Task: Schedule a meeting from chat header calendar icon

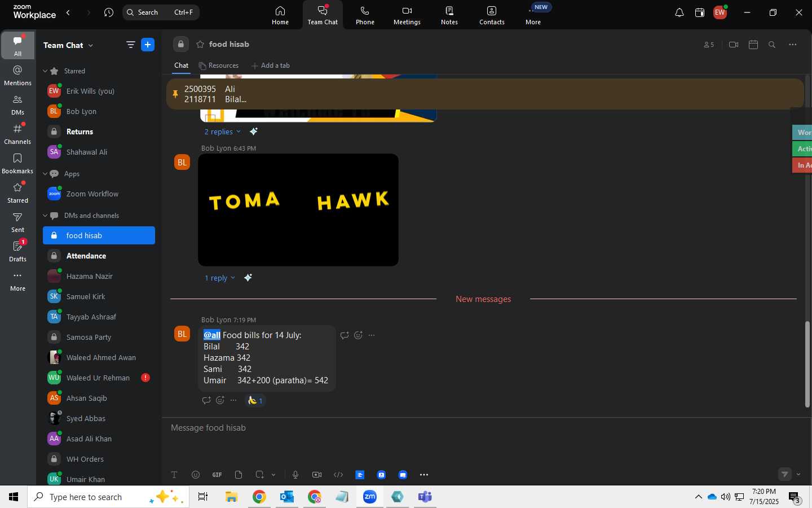Action: click(753, 45)
